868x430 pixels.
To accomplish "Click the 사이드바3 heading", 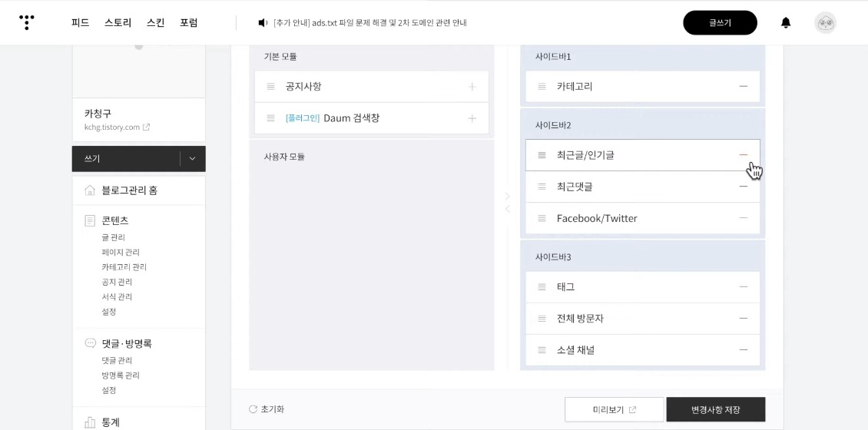I will click(553, 256).
